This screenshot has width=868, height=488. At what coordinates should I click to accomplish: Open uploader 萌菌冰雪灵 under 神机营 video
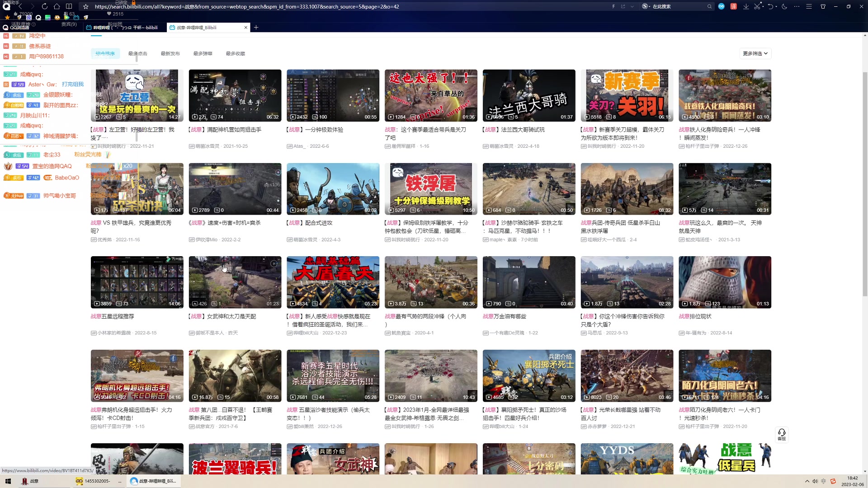click(207, 146)
